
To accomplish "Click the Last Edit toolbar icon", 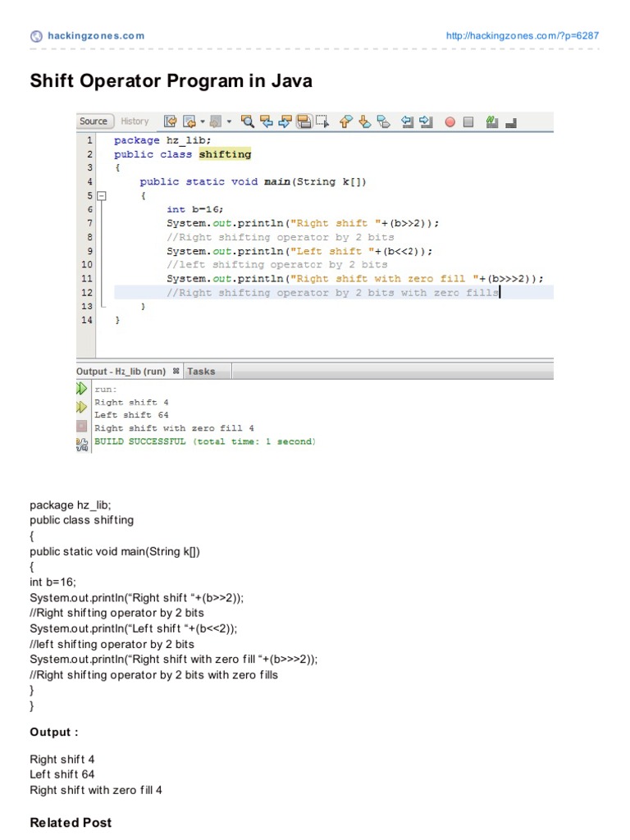I will point(171,121).
